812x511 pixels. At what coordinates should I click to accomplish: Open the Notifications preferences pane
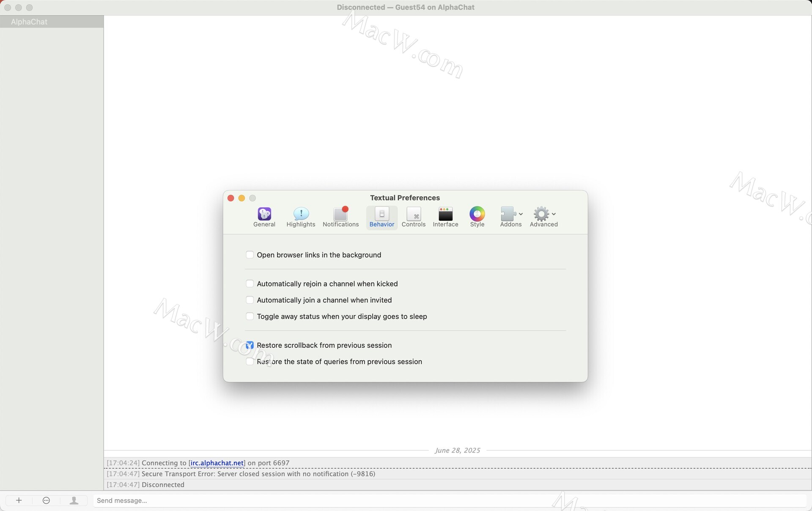[x=340, y=217]
